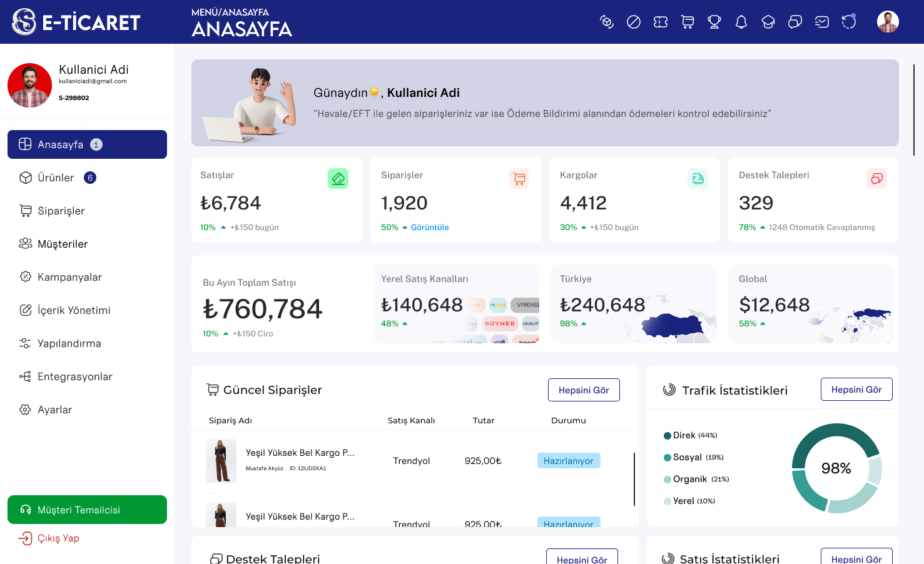Open the graduation cap icon in header
The height and width of the screenshot is (564, 924).
point(768,23)
